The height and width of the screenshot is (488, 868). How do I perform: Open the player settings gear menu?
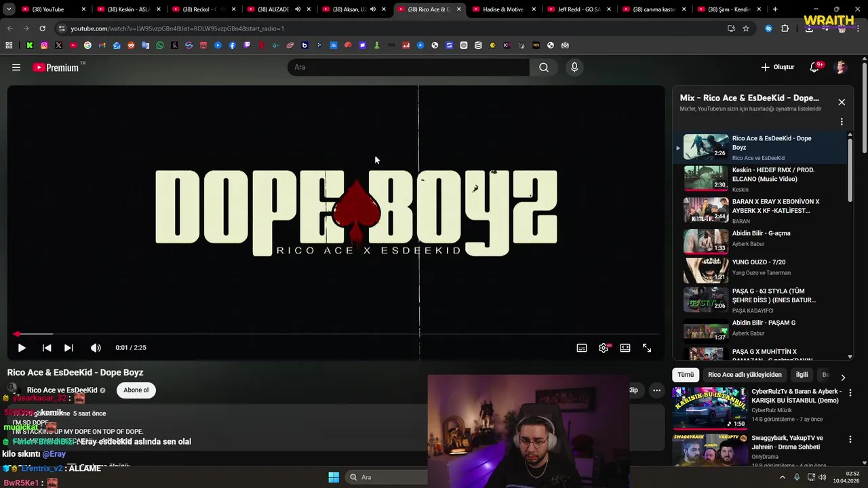coord(604,348)
